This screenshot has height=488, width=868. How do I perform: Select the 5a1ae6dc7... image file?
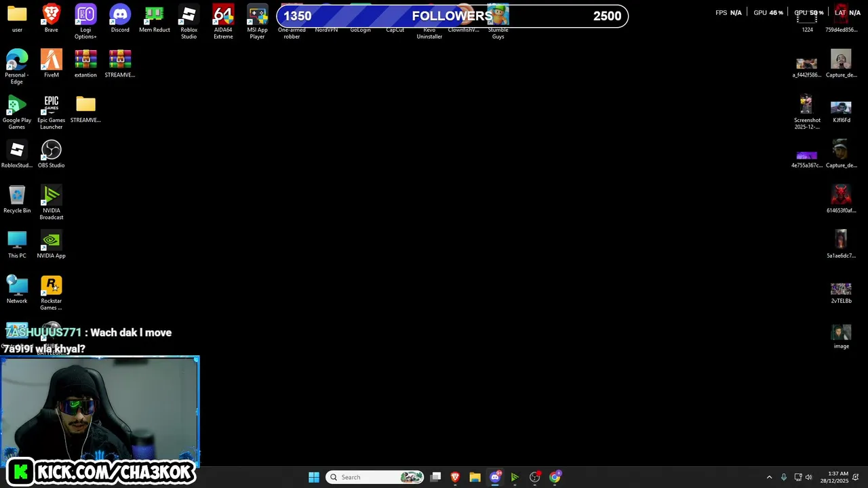pyautogui.click(x=841, y=244)
